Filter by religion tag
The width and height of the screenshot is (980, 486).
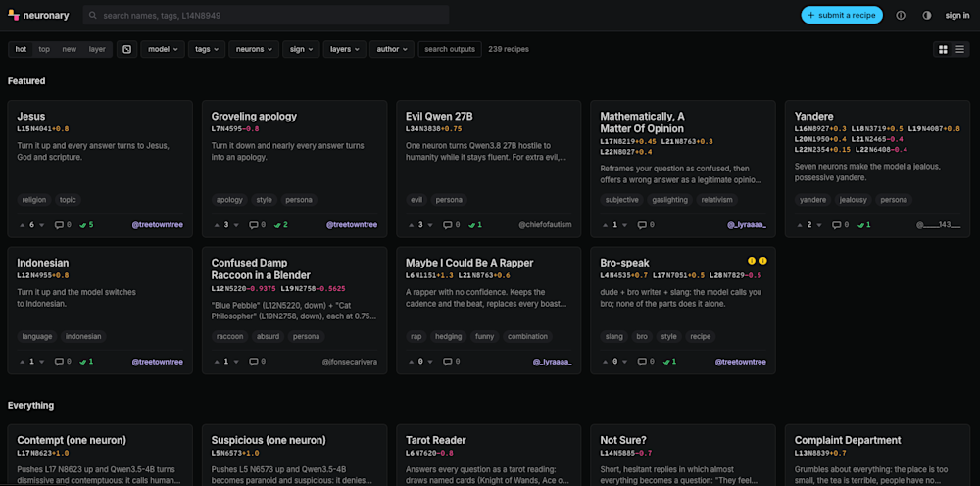pos(34,200)
